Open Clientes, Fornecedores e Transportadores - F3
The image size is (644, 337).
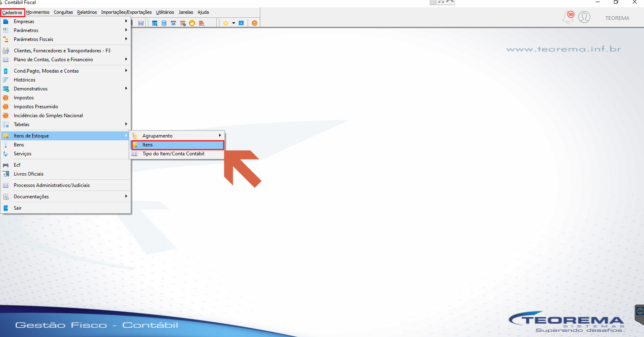[65, 51]
